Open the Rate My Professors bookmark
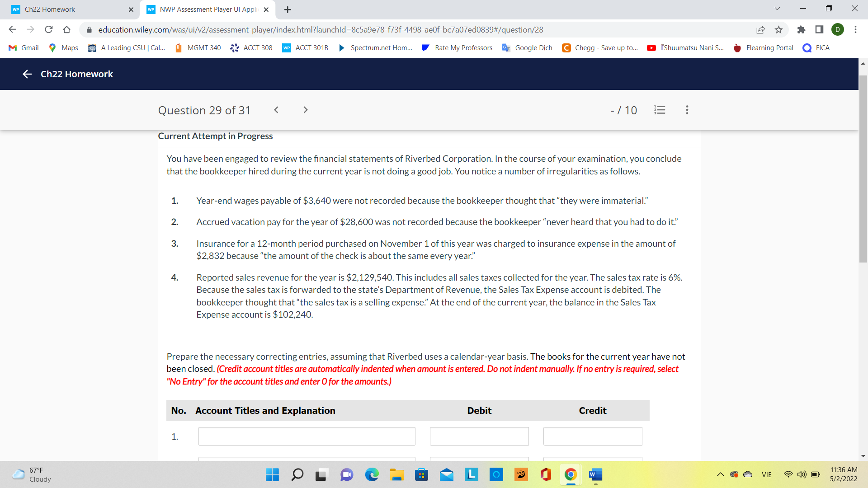This screenshot has height=488, width=868. 457,47
